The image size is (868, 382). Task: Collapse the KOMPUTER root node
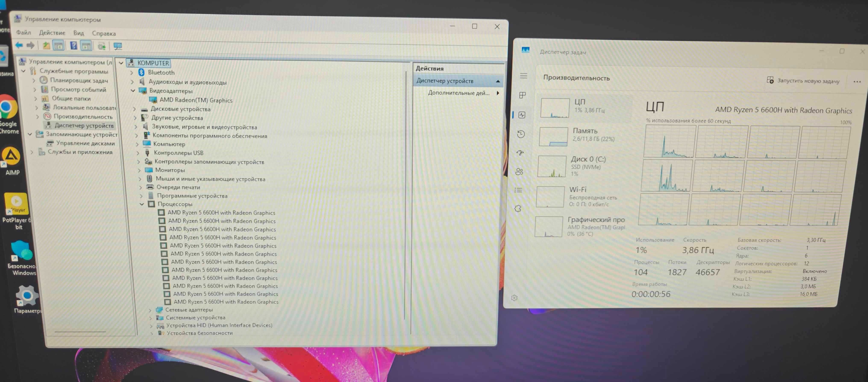(x=121, y=63)
